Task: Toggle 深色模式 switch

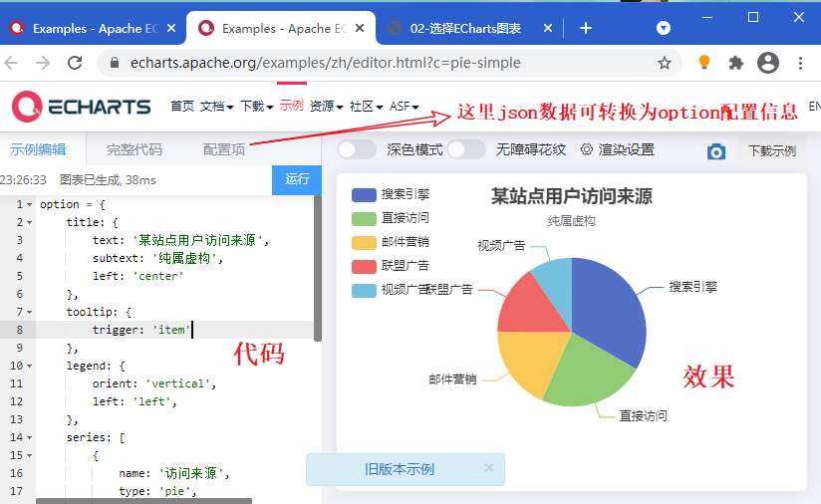Action: [x=357, y=150]
